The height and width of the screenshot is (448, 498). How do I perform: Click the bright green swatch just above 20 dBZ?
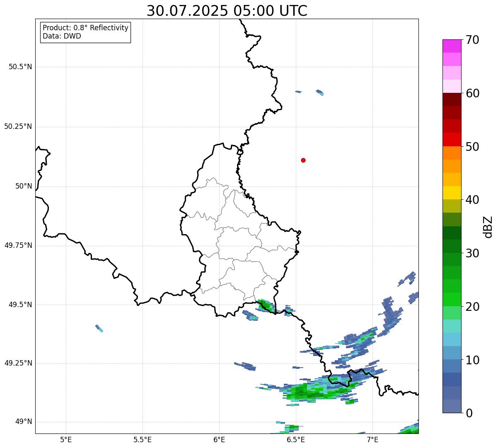click(x=452, y=300)
